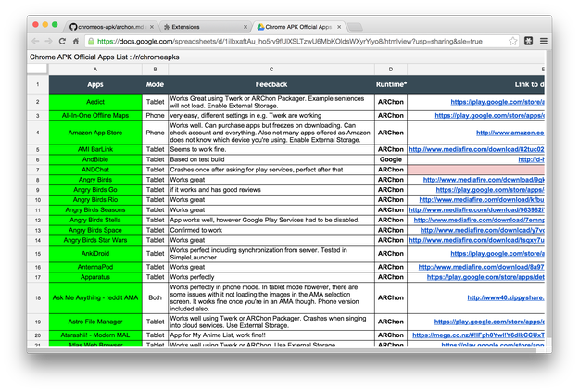579x392 pixels.
Task: Reload the page with the refresh icon
Action: click(62, 41)
